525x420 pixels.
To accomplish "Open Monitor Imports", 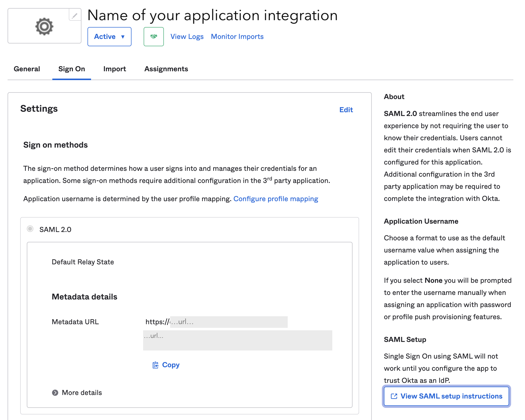I will click(x=237, y=36).
